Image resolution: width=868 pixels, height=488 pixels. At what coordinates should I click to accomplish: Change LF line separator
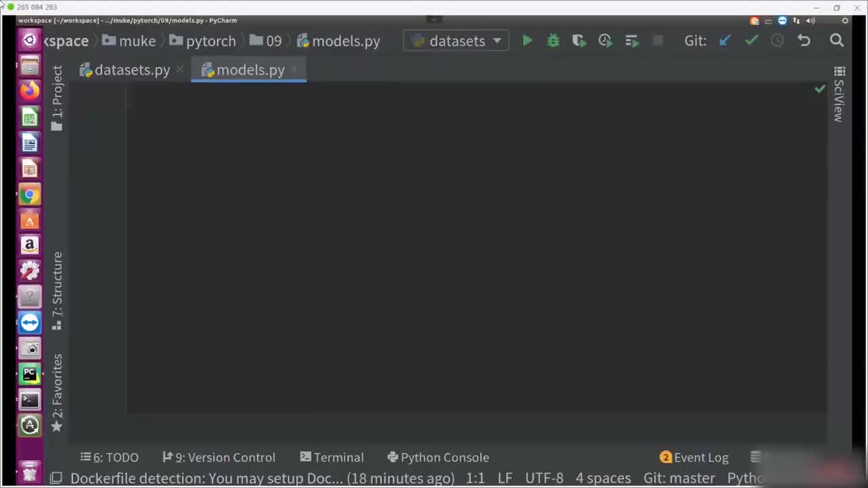point(505,479)
